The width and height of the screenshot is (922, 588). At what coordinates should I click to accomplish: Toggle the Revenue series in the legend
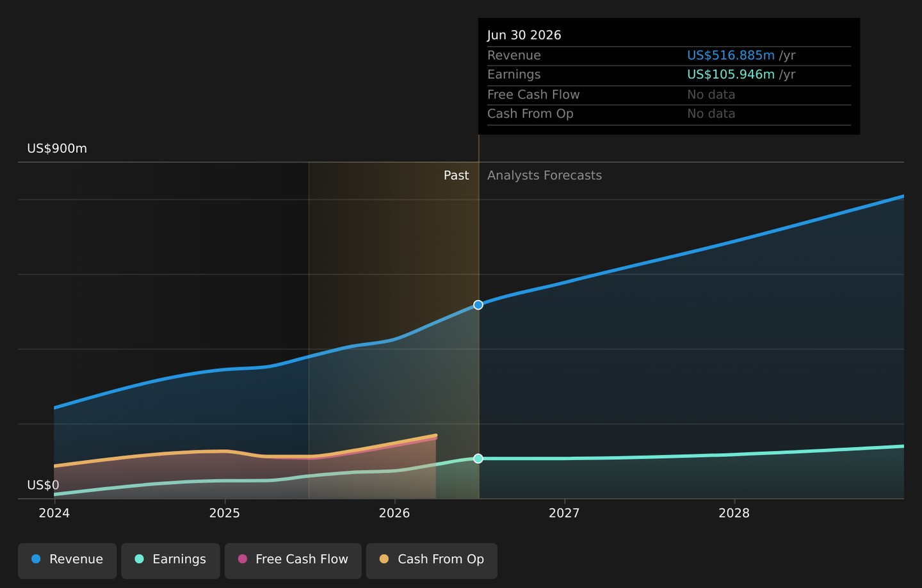click(67, 560)
